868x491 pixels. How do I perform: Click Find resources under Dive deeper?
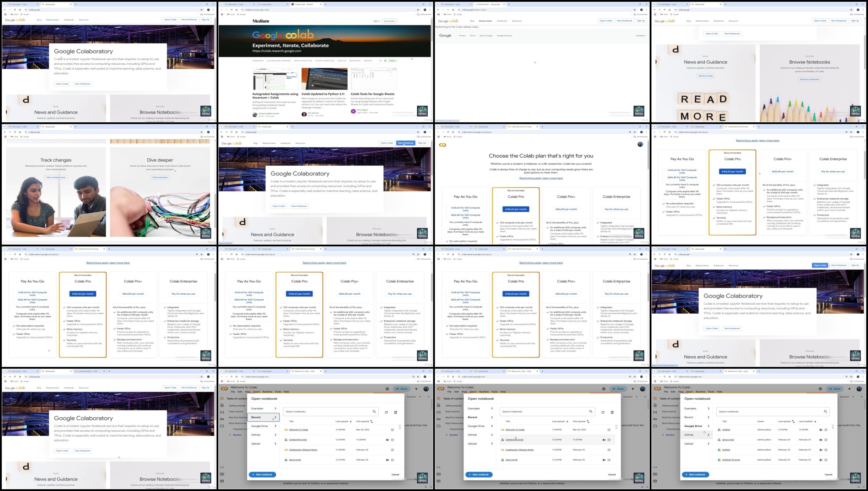point(160,177)
